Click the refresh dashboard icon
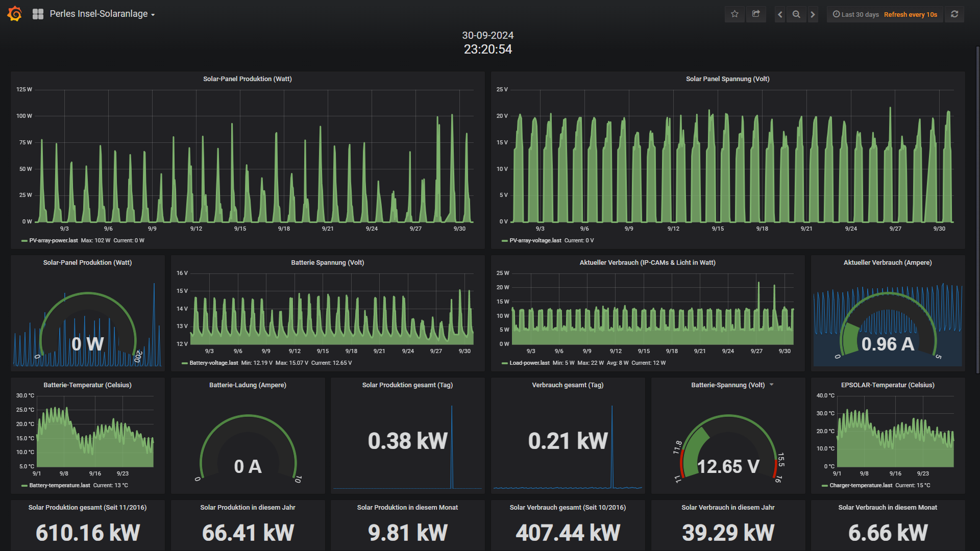Image resolution: width=980 pixels, height=551 pixels. pos(954,14)
